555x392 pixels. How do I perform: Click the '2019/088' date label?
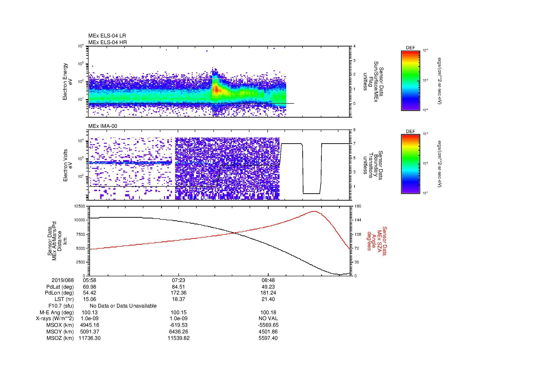[63, 280]
